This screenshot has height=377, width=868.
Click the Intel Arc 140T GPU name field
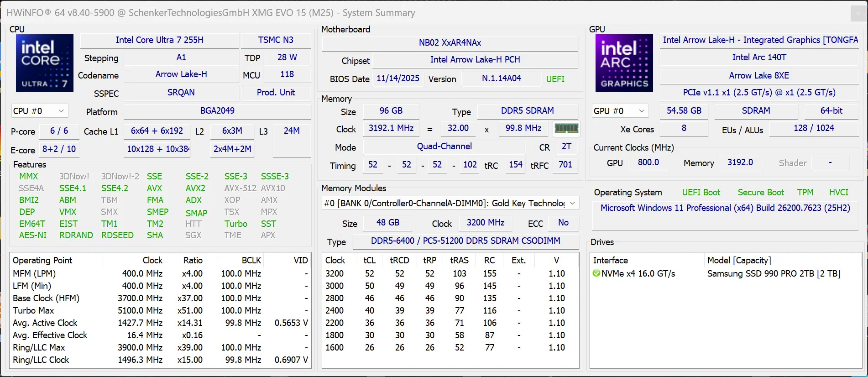click(x=759, y=58)
